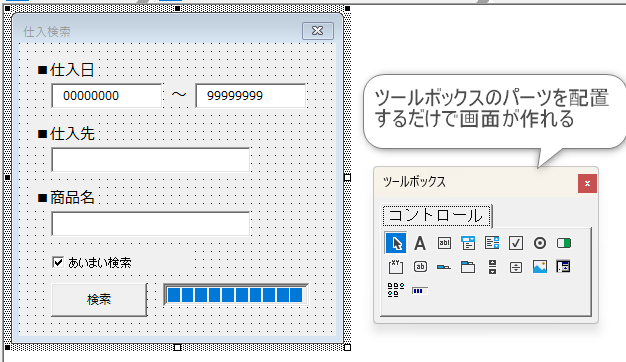Choose the Image control in toolbox
Viewport: 626px width, 362px height.
click(540, 267)
